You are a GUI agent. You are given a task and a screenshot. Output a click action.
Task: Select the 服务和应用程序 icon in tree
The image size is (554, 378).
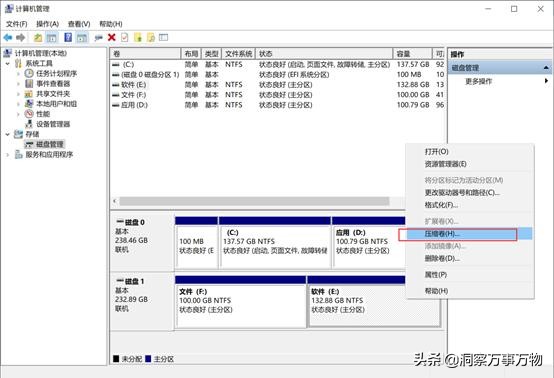click(x=18, y=155)
